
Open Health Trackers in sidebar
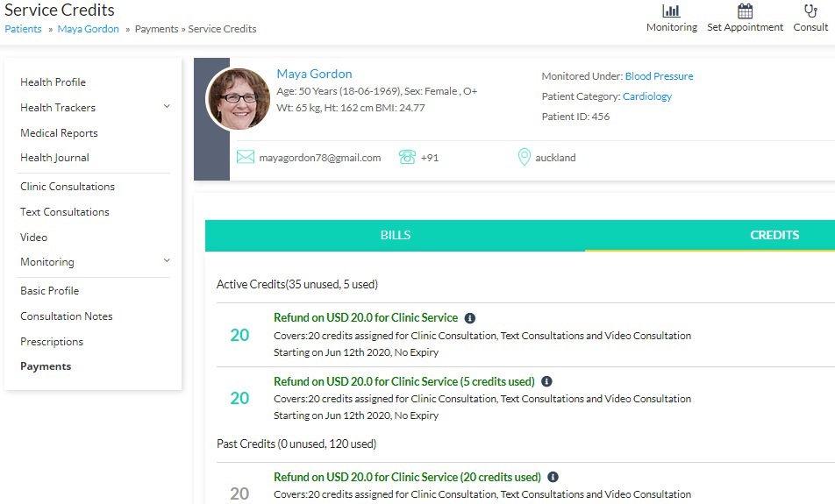58,108
